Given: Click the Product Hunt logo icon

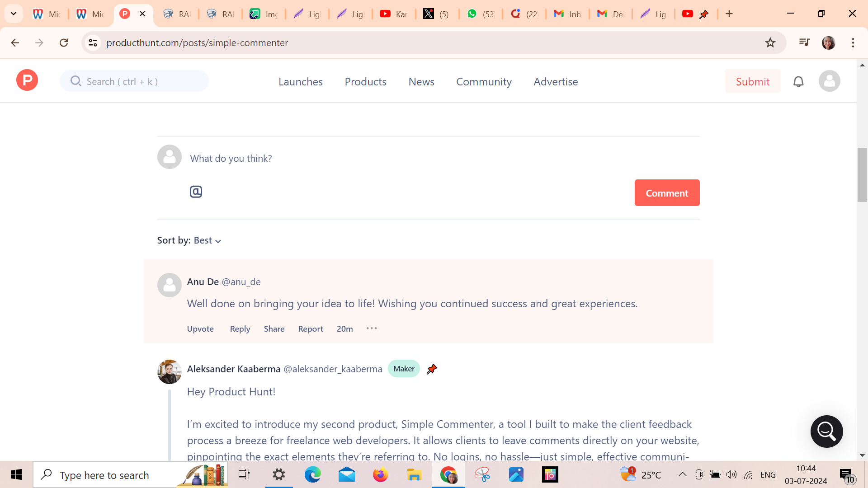Looking at the screenshot, I should click(x=27, y=80).
